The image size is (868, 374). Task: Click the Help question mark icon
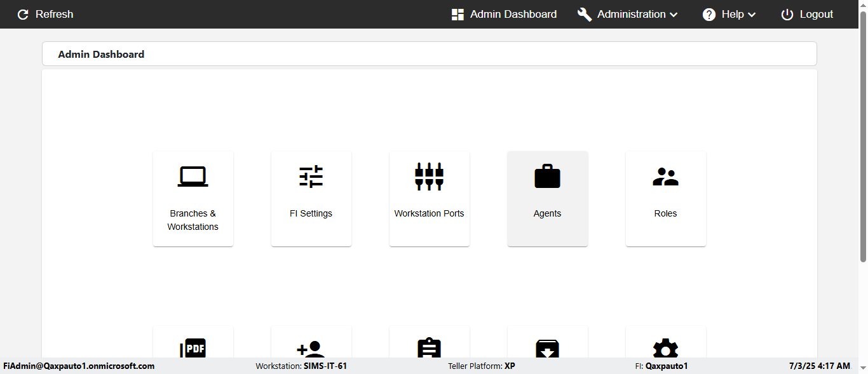pos(709,15)
